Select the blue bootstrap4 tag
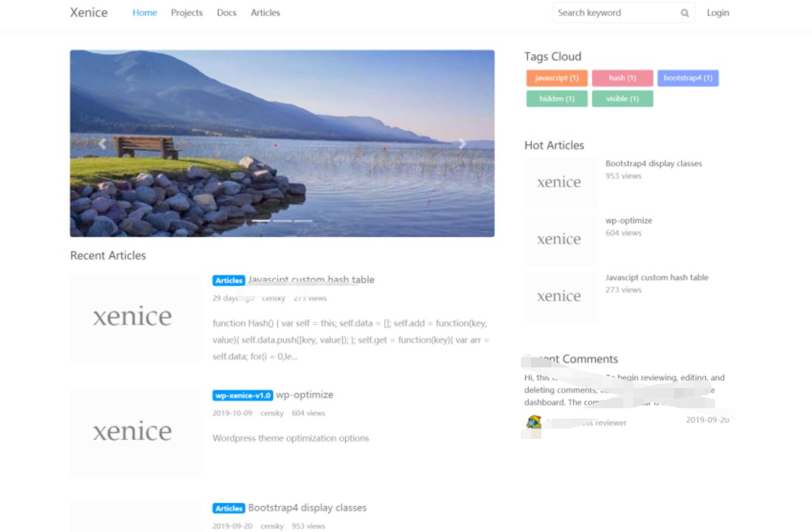 point(688,78)
